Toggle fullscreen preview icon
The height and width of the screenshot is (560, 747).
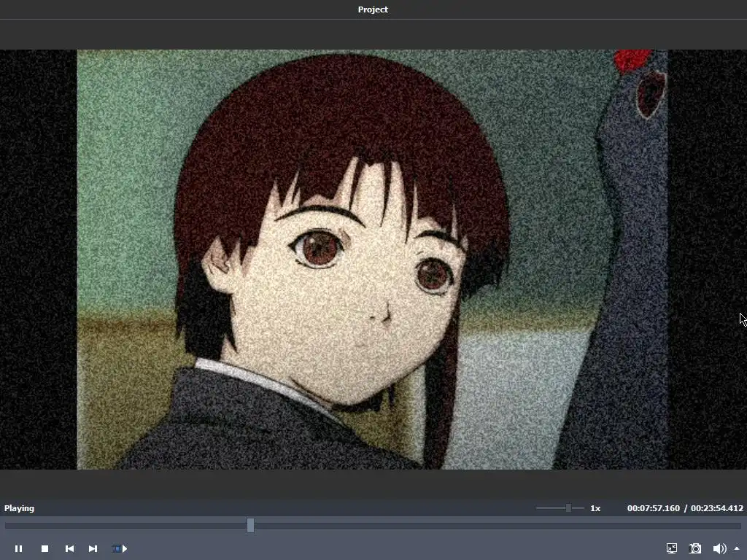tap(672, 548)
